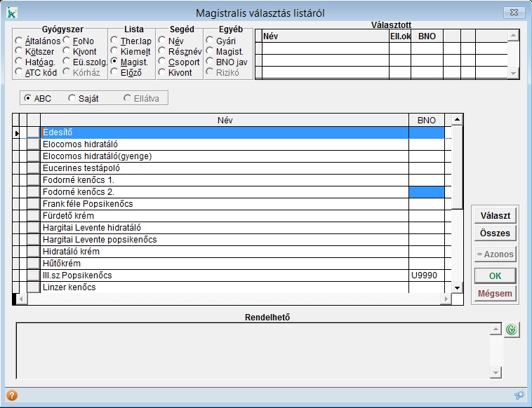Screen dimensions: 532x408
Task: Click the blue pin icon in bottom corner
Action: (x=519, y=395)
